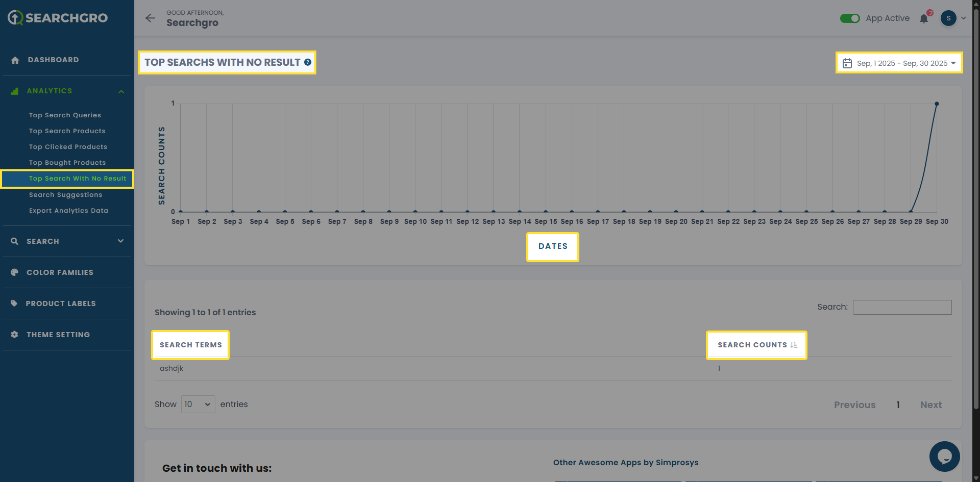Go to Export Analytics Data
This screenshot has height=482, width=980.
tap(68, 211)
